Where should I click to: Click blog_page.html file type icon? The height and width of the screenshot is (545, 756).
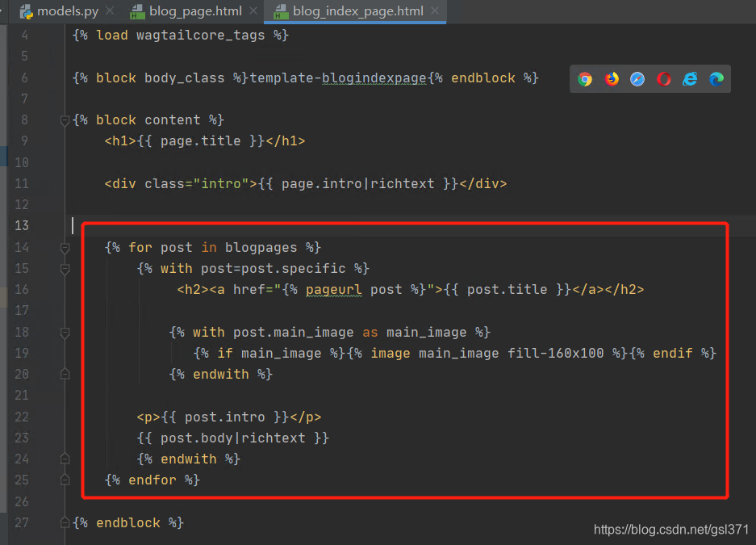click(x=137, y=11)
